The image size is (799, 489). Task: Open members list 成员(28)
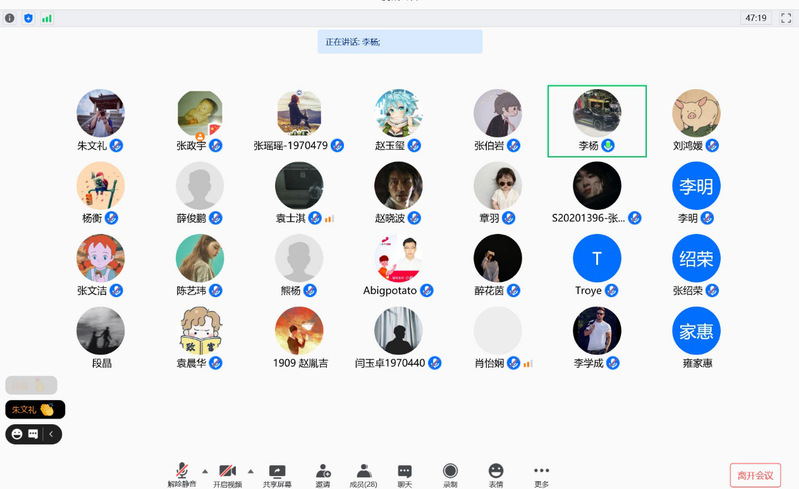(x=364, y=472)
